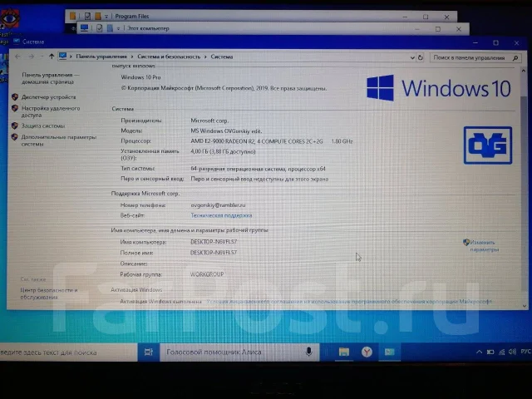Click shield icon beside Настройка удаленного доступа
532x399 pixels.
pyautogui.click(x=15, y=109)
